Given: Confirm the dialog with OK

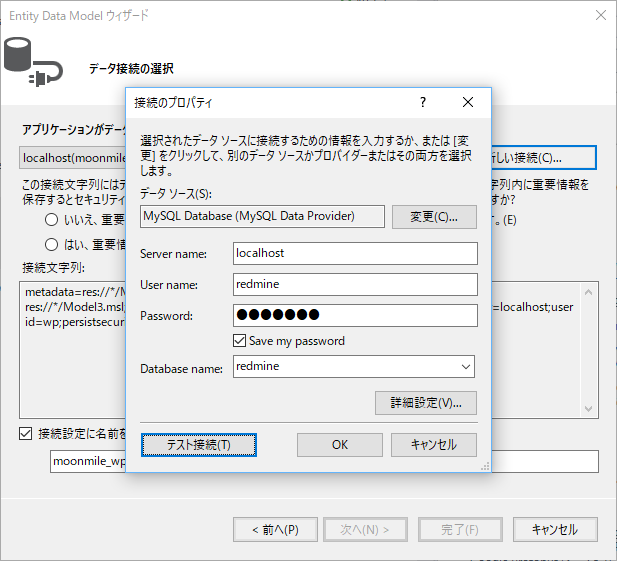Looking at the screenshot, I should (340, 445).
